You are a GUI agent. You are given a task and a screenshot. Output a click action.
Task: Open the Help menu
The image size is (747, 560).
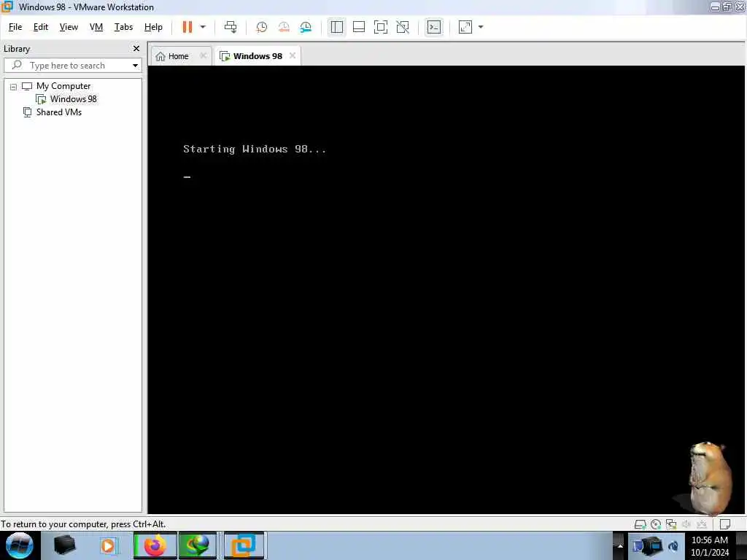(153, 27)
